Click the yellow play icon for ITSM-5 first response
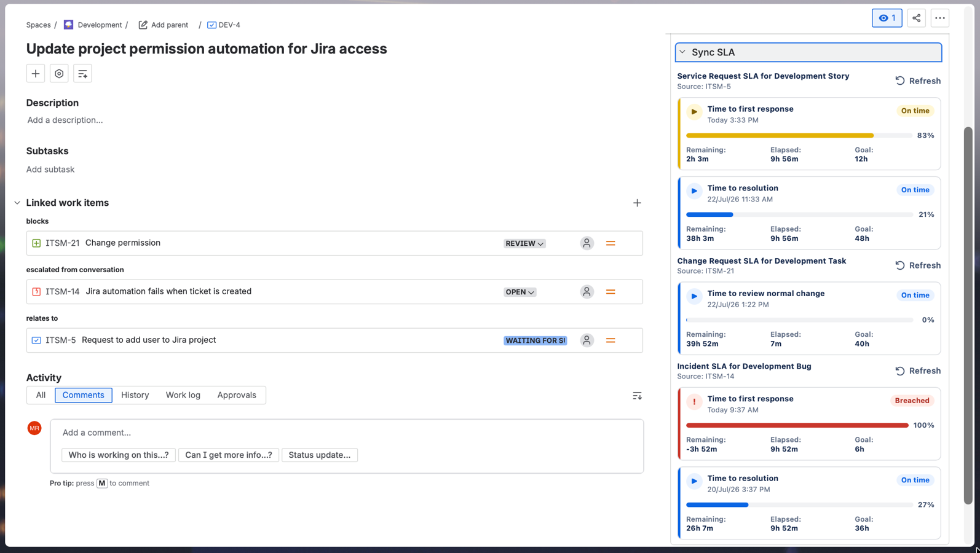Image resolution: width=980 pixels, height=553 pixels. click(694, 112)
